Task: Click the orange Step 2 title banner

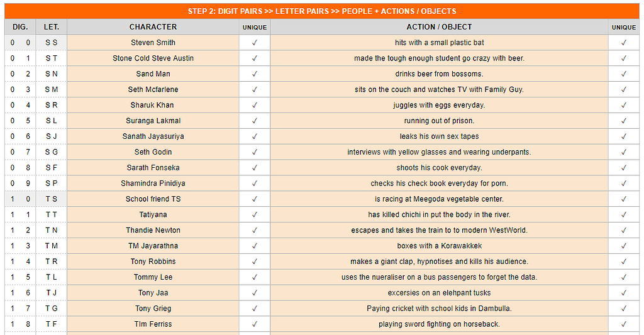Action: tap(322, 11)
